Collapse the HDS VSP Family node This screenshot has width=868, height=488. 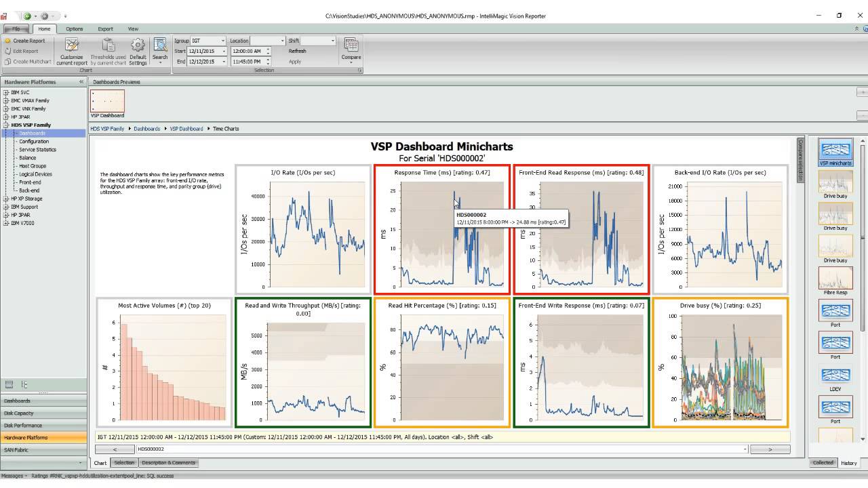click(6, 125)
